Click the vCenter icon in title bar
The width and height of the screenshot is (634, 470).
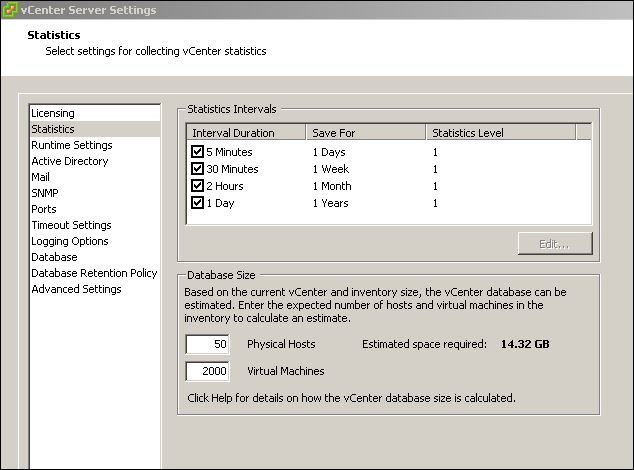click(11, 10)
